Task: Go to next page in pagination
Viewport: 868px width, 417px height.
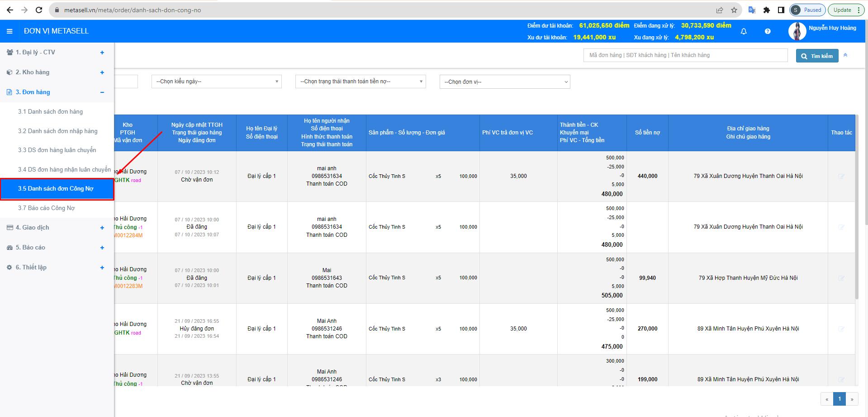Action: [852, 399]
